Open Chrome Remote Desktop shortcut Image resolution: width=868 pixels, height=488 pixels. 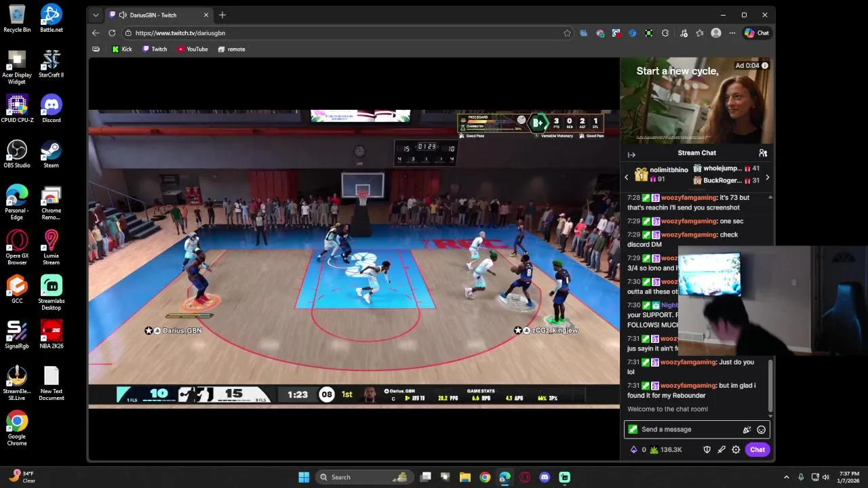(x=51, y=202)
